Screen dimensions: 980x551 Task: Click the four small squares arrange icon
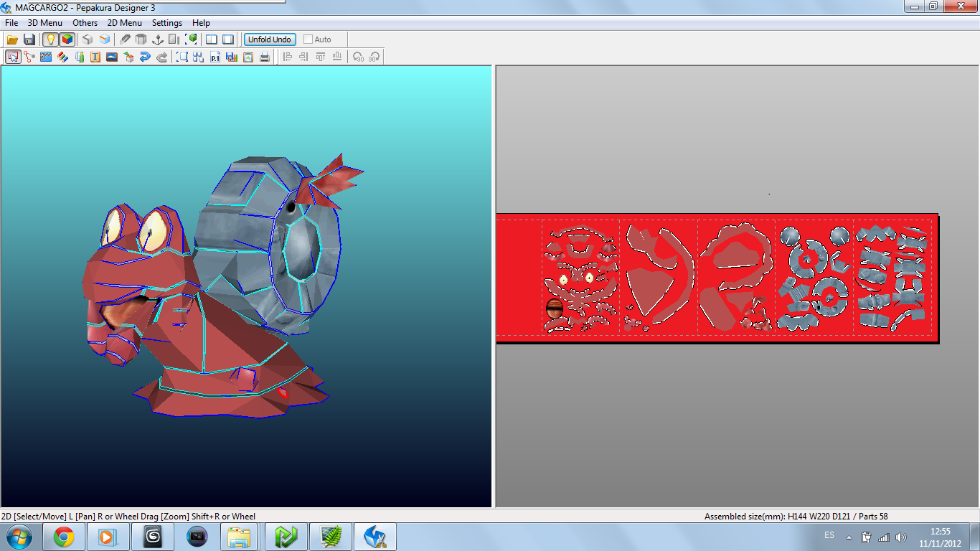click(x=199, y=57)
